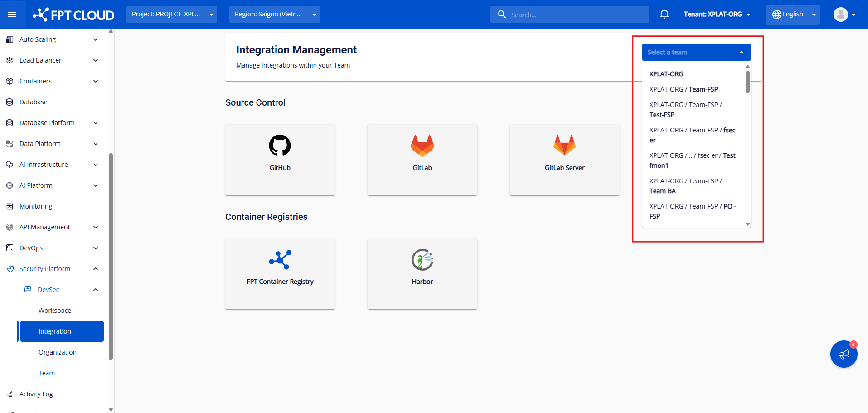The width and height of the screenshot is (868, 413).
Task: Pick XPLAT-ORG / Team-FSP from team list
Action: [x=684, y=89]
